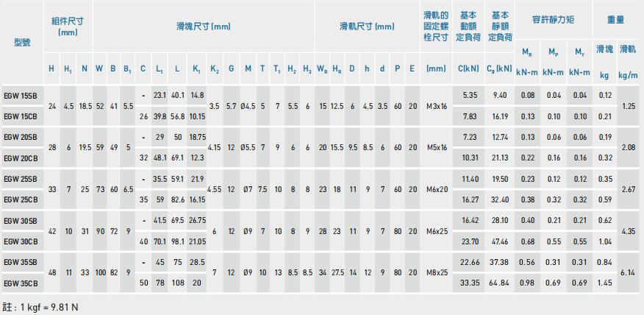Viewport: 644px width, 315px height.
Task: Click the kg/m unit header
Action: [628, 74]
